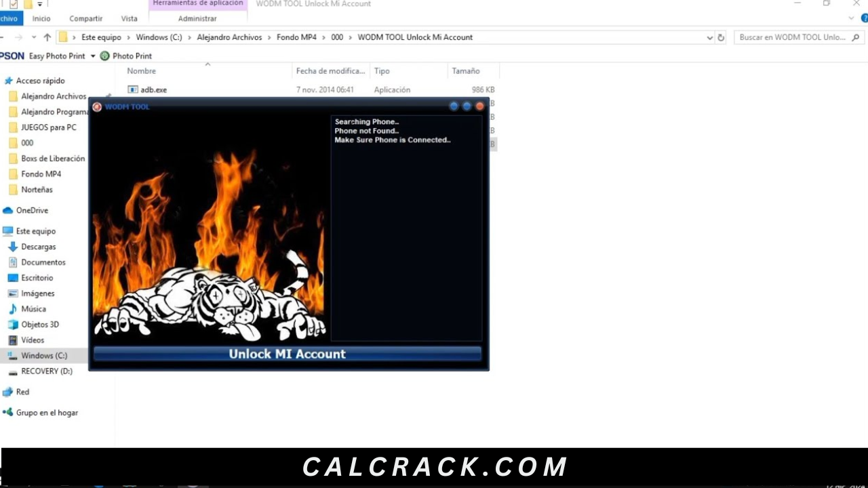Open Fondo MP4 folder in quick access
This screenshot has height=488, width=868.
coord(41,174)
